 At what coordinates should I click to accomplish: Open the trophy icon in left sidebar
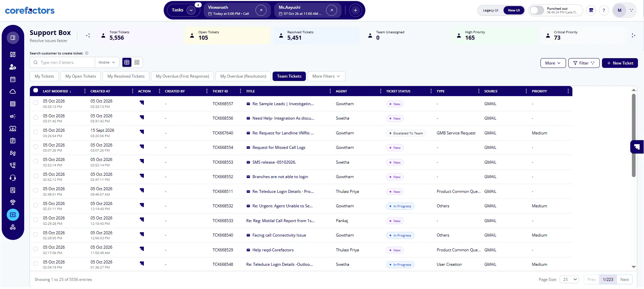[x=13, y=202]
